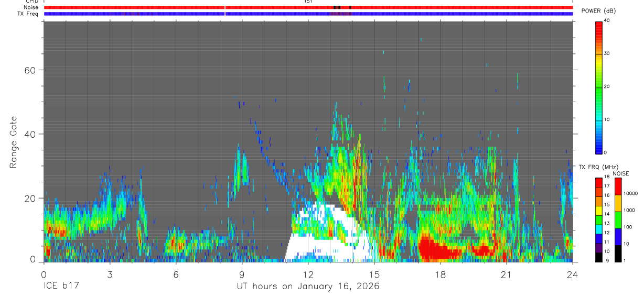Select the black 9-10 MHz TX frequency swatch
The height and width of the screenshot is (297, 644).
coord(599,257)
